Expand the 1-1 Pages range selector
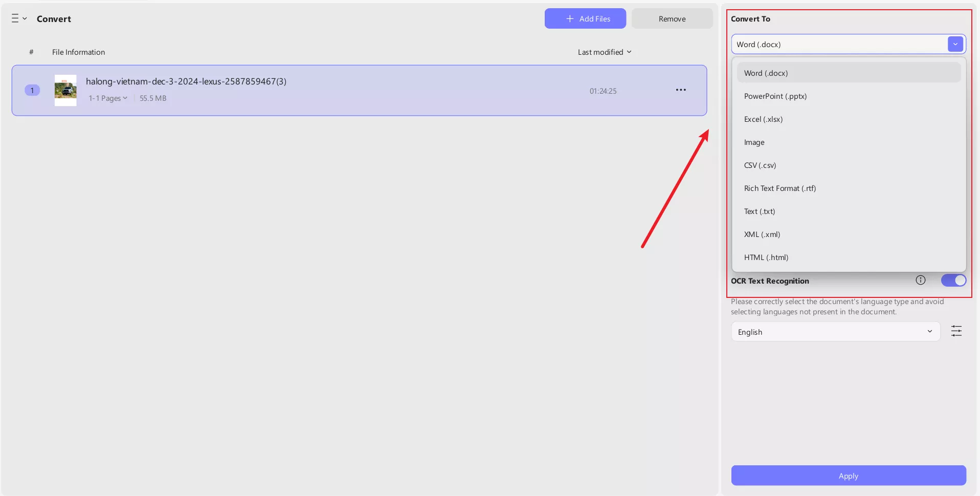This screenshot has height=496, width=980. [108, 98]
